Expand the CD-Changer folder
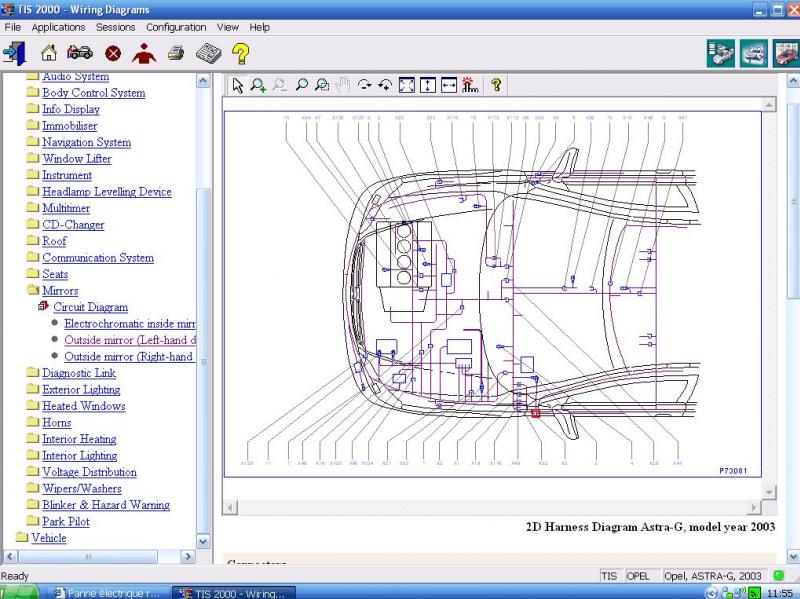 [33, 223]
